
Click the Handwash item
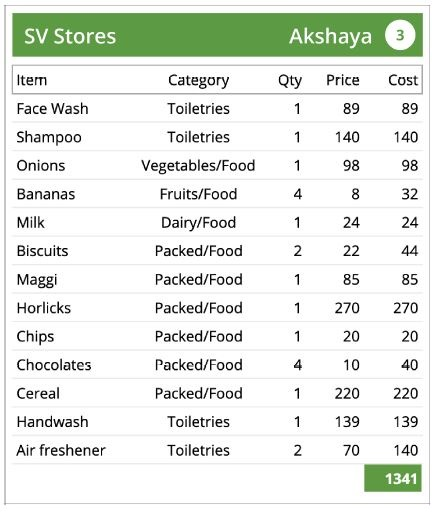point(52,422)
